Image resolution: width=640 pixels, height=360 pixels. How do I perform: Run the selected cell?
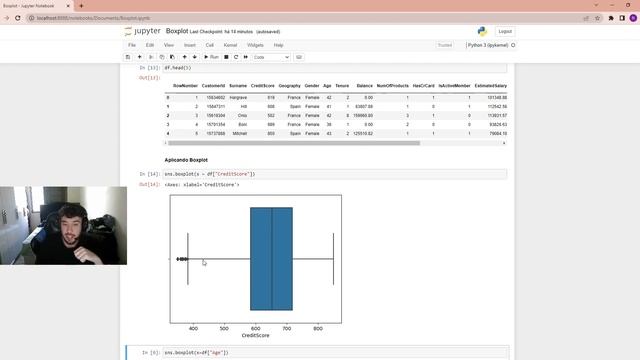211,57
